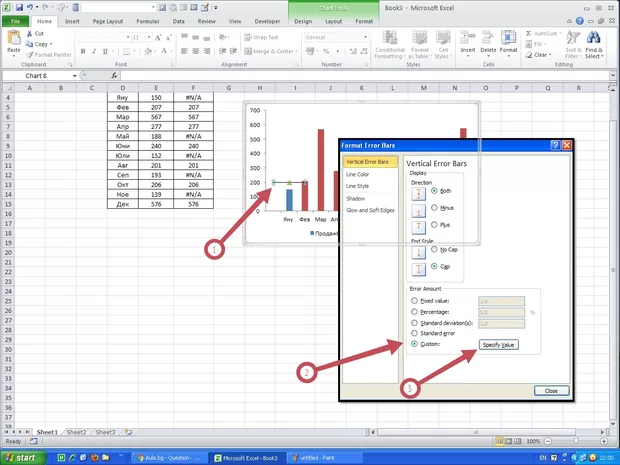Image resolution: width=620 pixels, height=465 pixels.
Task: Select the No Cap end style
Action: click(x=434, y=250)
